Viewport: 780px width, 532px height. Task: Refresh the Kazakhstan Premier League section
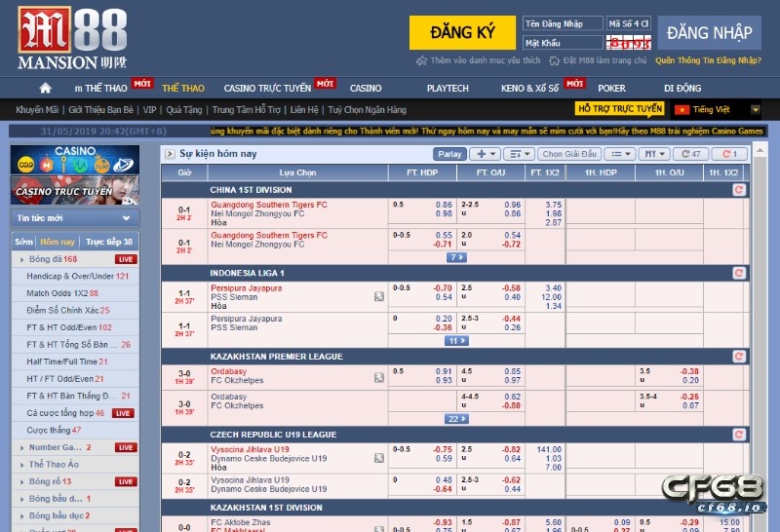point(739,357)
